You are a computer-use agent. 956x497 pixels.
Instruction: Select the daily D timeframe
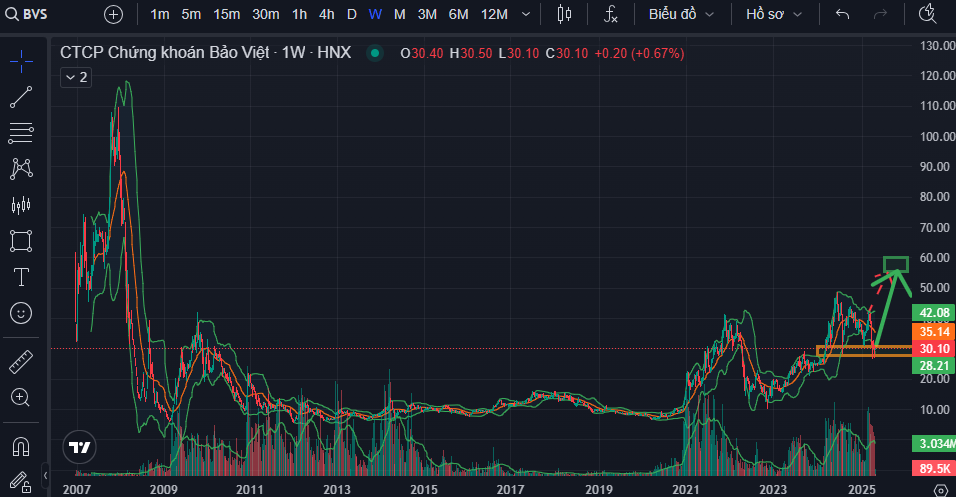coord(352,14)
